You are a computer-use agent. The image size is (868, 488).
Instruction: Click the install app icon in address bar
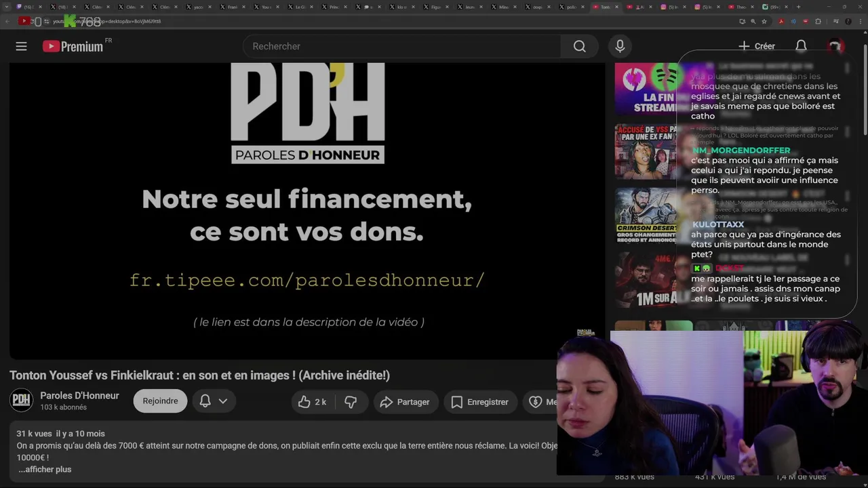tap(742, 21)
